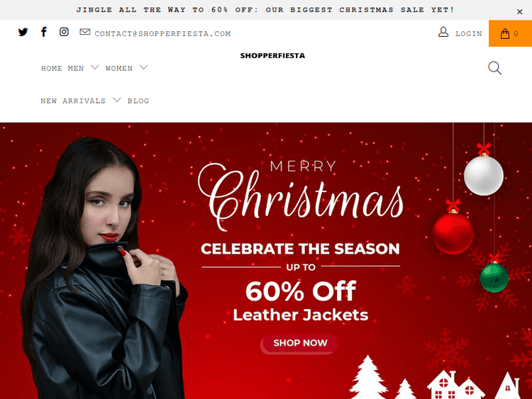Click the email envelope icon

point(85,32)
